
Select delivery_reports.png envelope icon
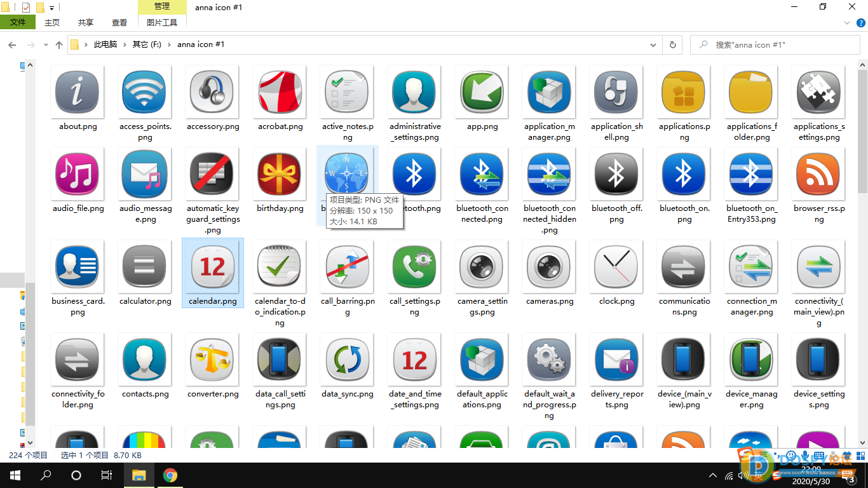click(617, 360)
